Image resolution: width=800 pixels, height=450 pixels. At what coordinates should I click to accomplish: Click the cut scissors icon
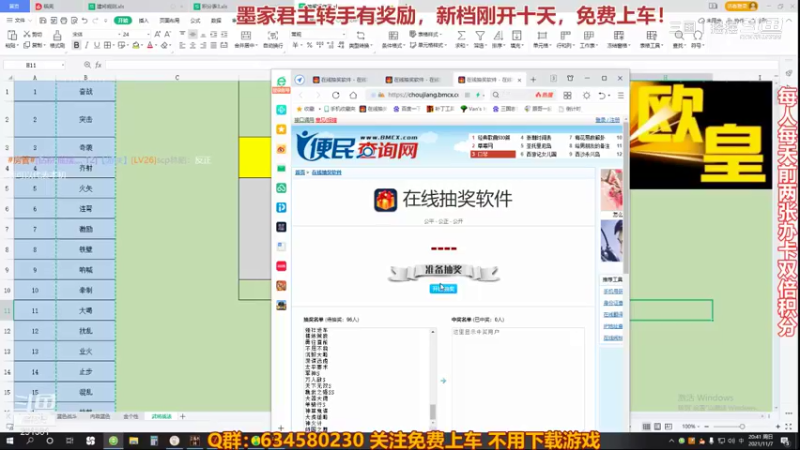[x=27, y=34]
